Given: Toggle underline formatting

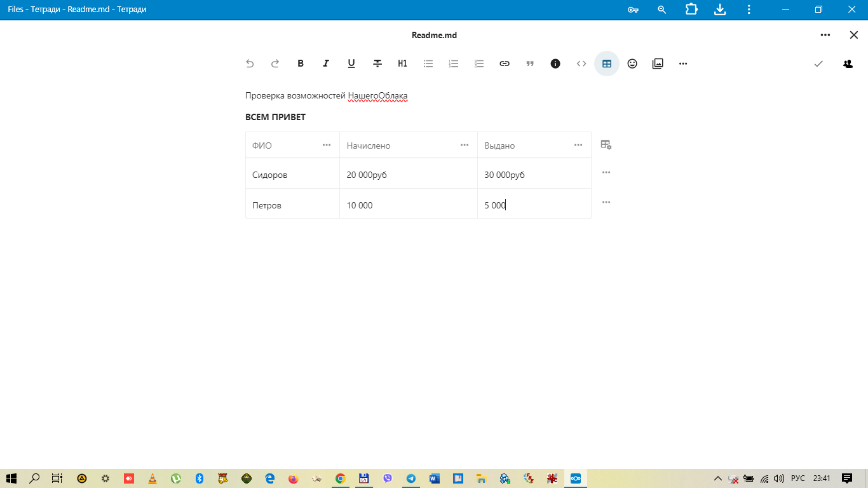Looking at the screenshot, I should [351, 64].
